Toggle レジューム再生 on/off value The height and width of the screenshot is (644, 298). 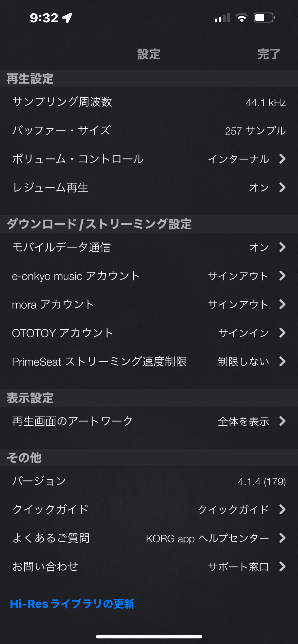click(x=259, y=188)
